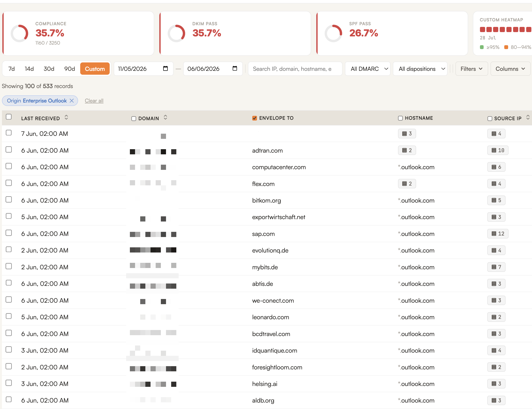Open the Compliance 35.7% summary card

[x=78, y=33]
